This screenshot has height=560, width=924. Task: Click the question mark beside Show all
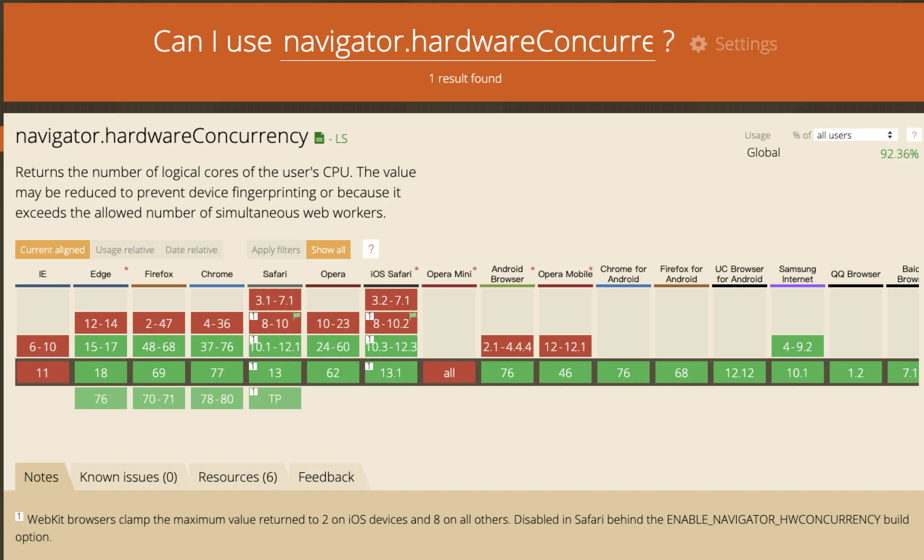tap(371, 249)
